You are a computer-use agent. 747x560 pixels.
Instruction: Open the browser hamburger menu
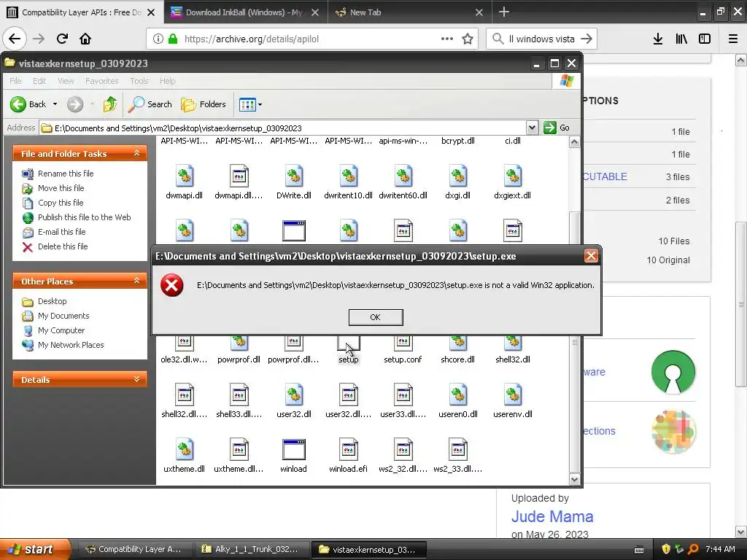click(x=733, y=39)
